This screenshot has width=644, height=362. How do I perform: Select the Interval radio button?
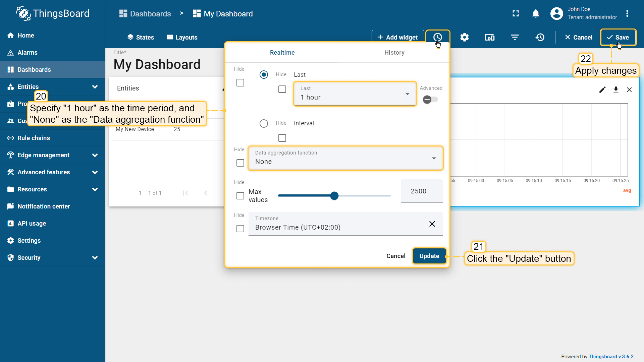(264, 123)
